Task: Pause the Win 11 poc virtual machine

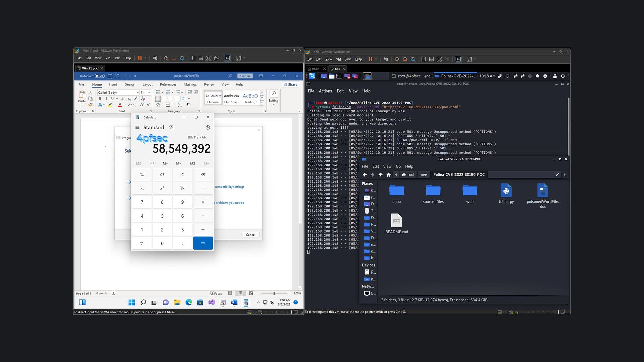Action: point(140,58)
